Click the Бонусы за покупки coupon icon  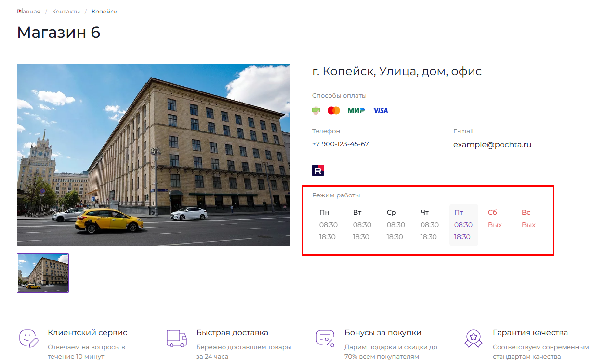pyautogui.click(x=325, y=338)
